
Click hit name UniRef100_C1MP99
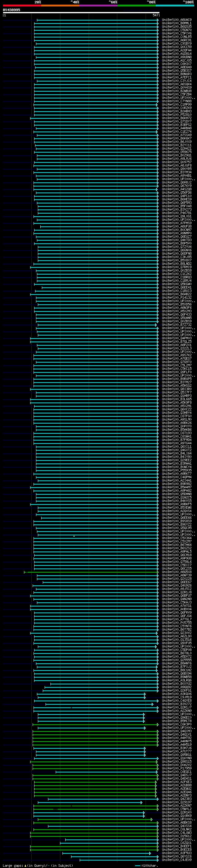pos(176,104)
